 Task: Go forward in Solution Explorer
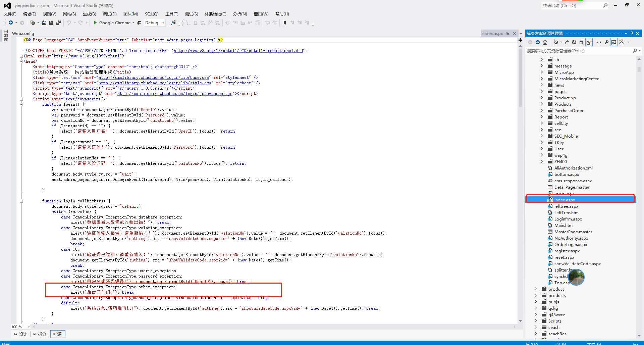click(x=538, y=42)
